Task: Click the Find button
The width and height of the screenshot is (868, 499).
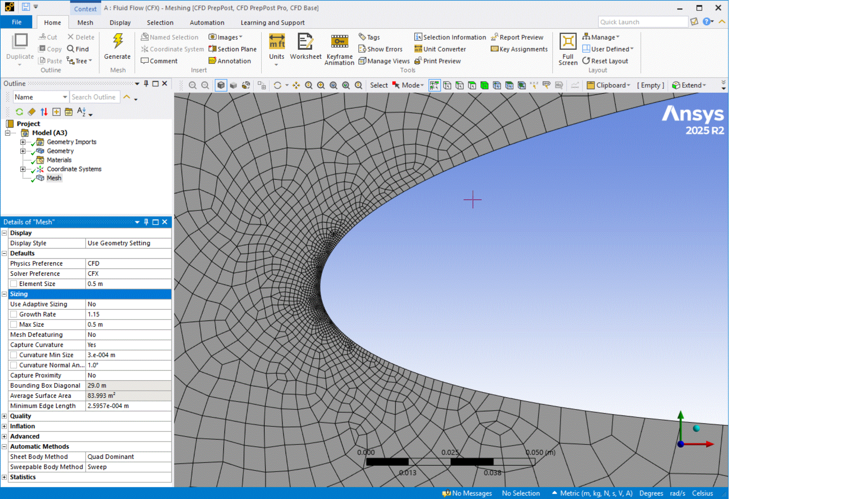Action: [x=78, y=49]
